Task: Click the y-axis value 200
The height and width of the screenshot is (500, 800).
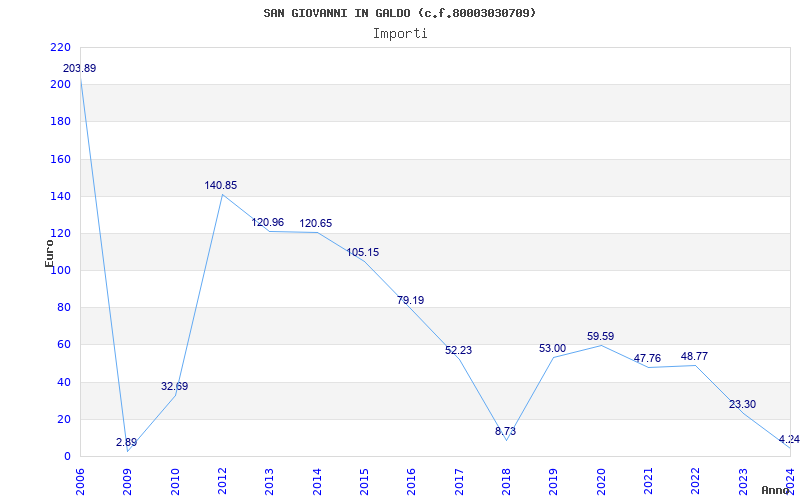Action: [x=60, y=85]
